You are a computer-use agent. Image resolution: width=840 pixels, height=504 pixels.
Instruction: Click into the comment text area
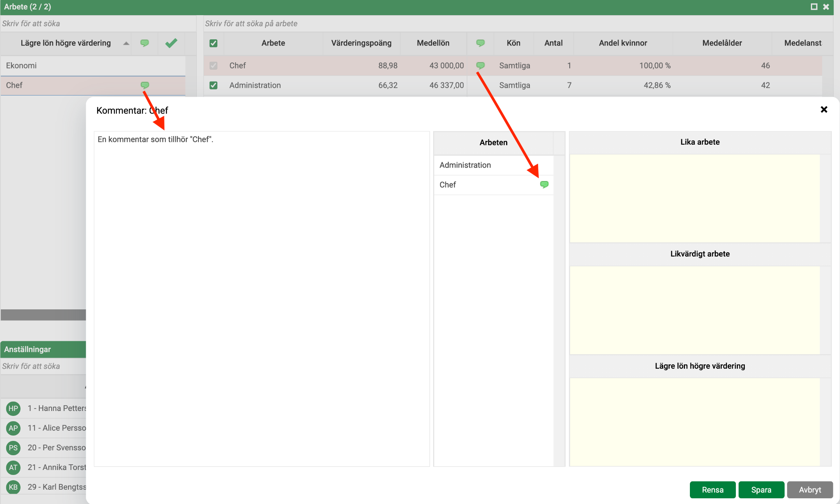[262, 299]
